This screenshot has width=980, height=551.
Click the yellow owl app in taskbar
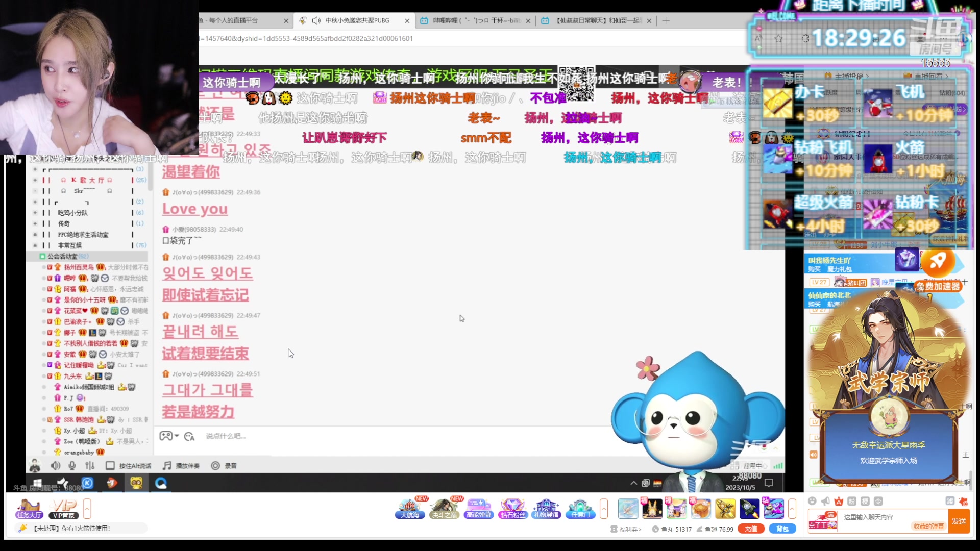coord(136,483)
